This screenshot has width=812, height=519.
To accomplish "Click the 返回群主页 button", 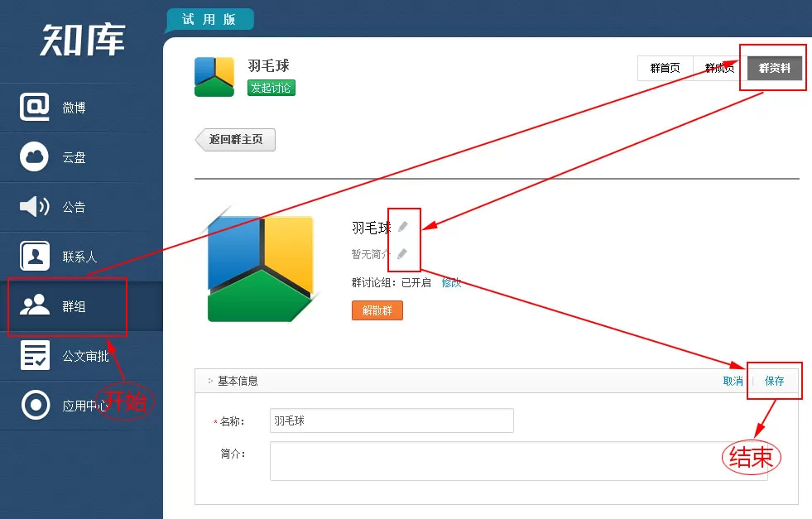I will pyautogui.click(x=236, y=139).
